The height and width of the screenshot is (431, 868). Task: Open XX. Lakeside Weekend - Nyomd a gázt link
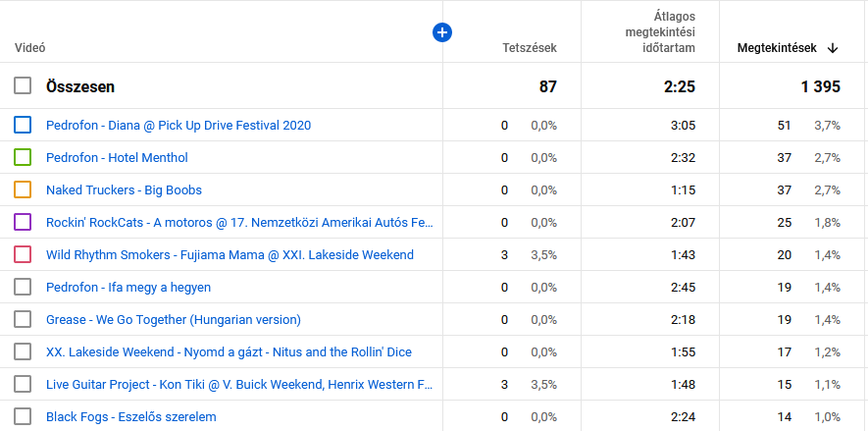(229, 351)
